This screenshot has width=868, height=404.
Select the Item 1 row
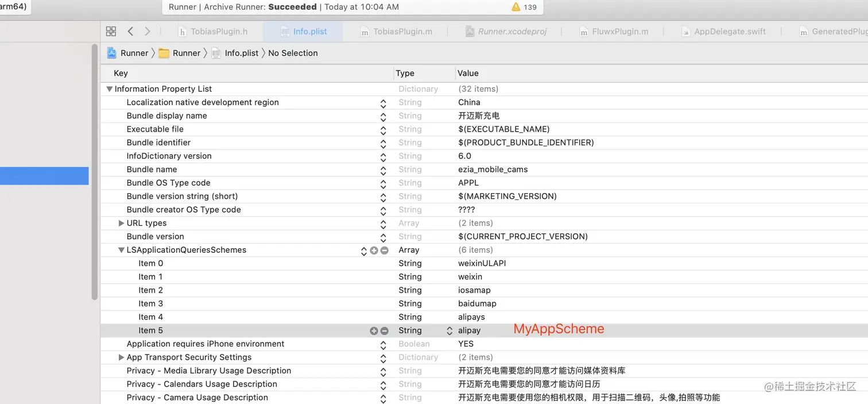484,277
